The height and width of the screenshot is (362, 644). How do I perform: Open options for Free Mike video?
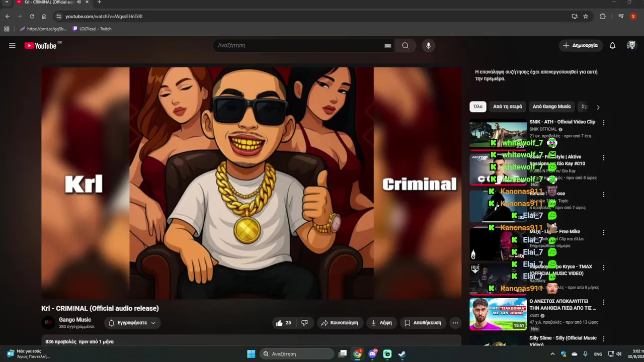point(603,233)
